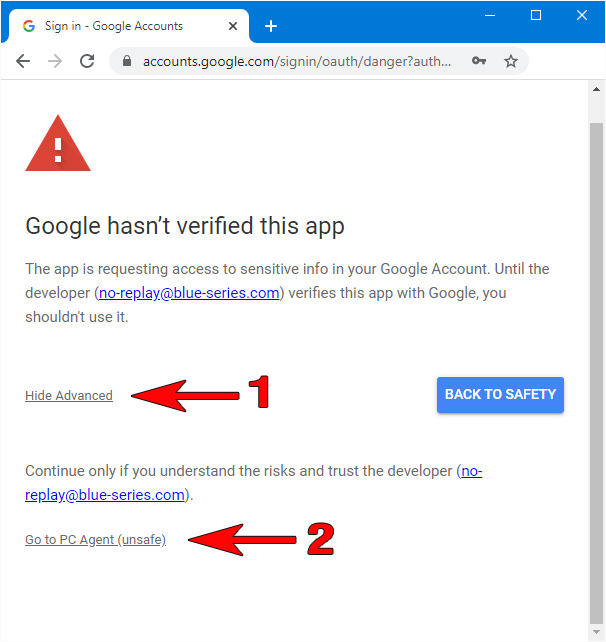Screen dimensions: 606x642
Task: Click the BACK TO SAFETY button
Action: (500, 395)
